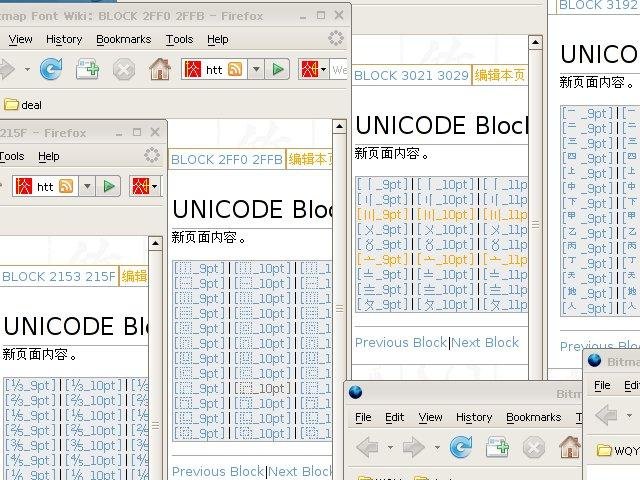640x480 pixels.
Task: Open back history dropdown in bottom-right Bitmap window
Action: click(629, 416)
